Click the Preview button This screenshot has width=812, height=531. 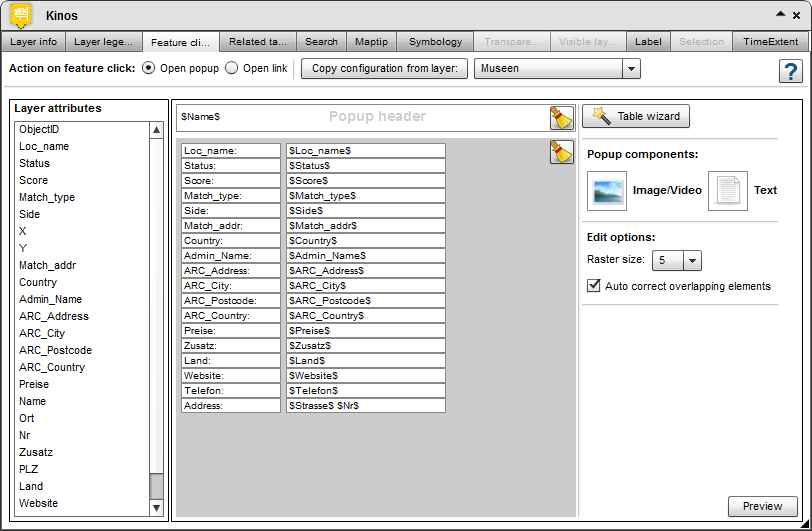click(x=762, y=506)
